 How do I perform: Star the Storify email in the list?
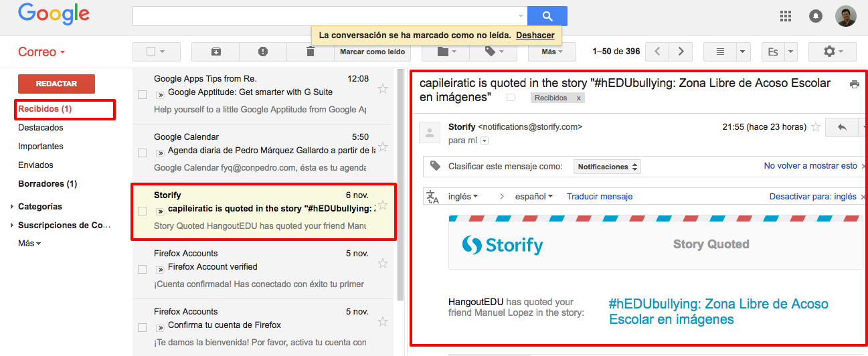coord(383,205)
